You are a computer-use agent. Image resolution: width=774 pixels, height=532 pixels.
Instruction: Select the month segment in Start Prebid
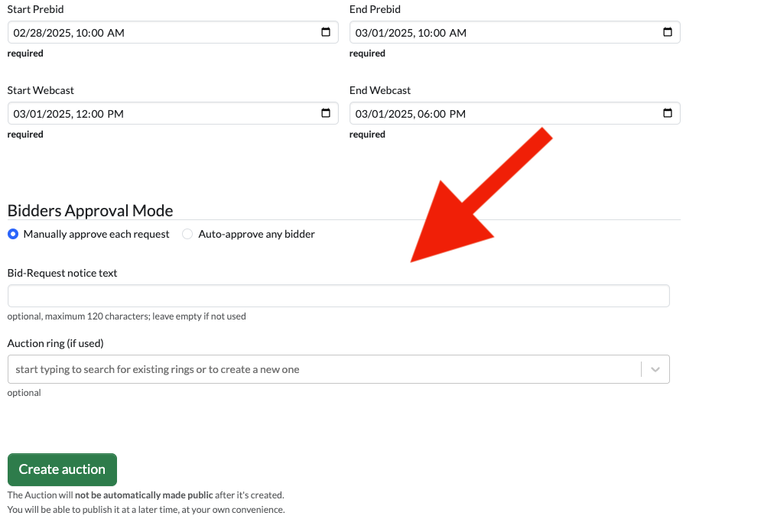tap(20, 33)
